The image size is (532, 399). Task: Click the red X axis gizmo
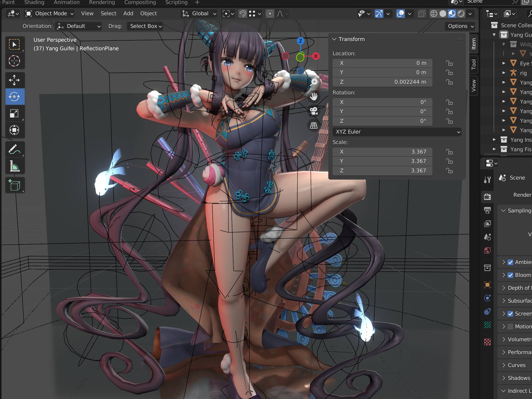coord(316,56)
